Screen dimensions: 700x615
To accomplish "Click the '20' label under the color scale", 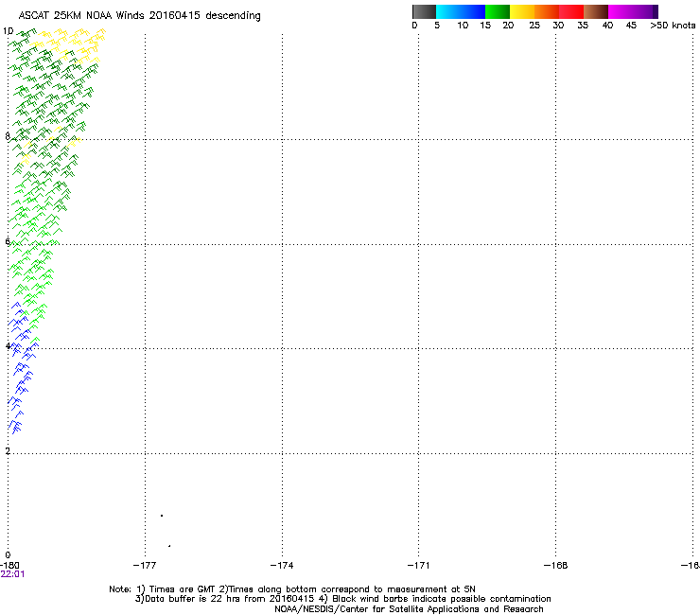I will click(x=508, y=26).
